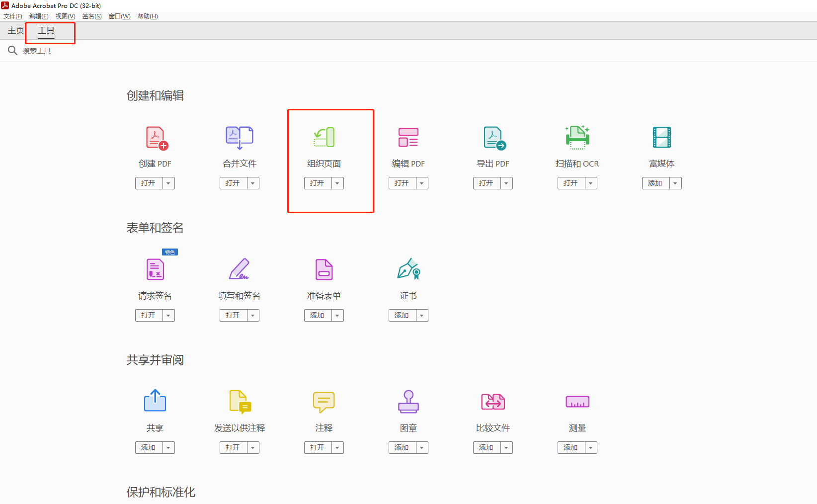Viewport: 817px width, 504px height.
Task: Click 打开 button under 扫描和 OCR
Action: click(571, 183)
